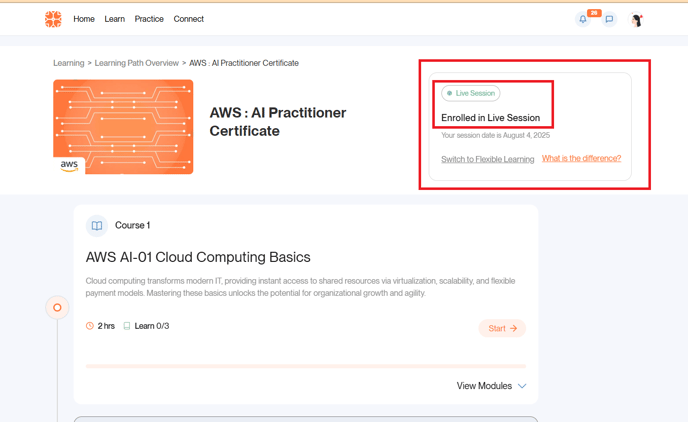Open the chat messages icon

tap(609, 19)
